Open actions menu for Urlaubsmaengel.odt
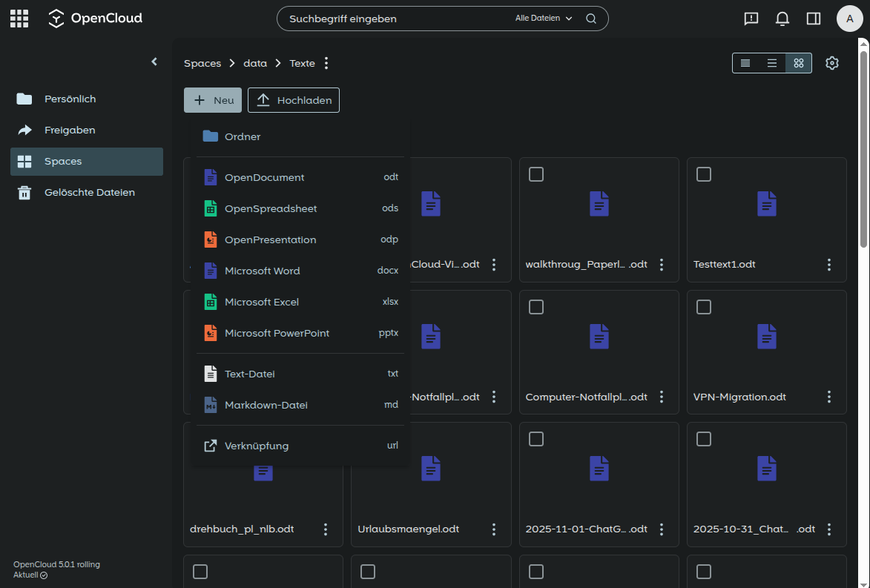870x588 pixels. pos(494,529)
